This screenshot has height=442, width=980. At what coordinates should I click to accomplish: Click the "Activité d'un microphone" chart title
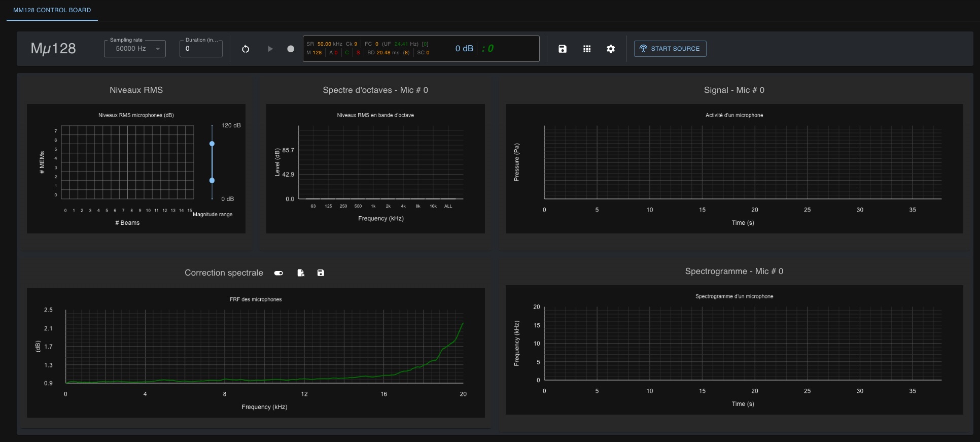[734, 115]
